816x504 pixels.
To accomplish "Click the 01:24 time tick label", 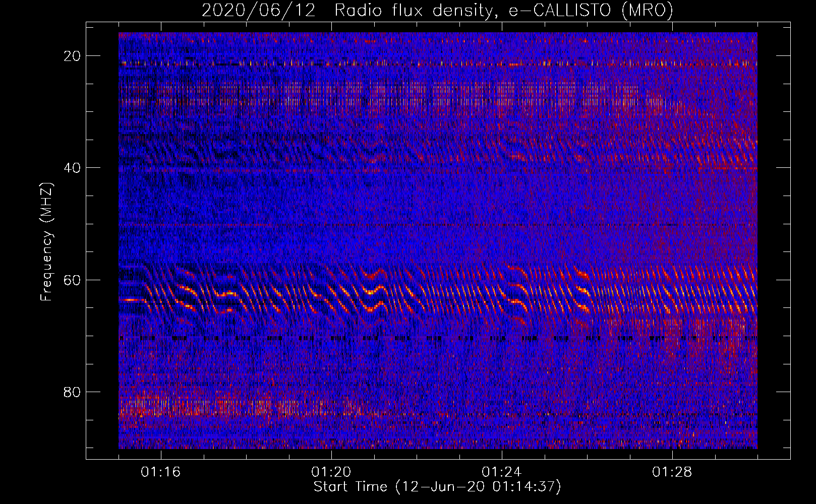I will 502,472.
